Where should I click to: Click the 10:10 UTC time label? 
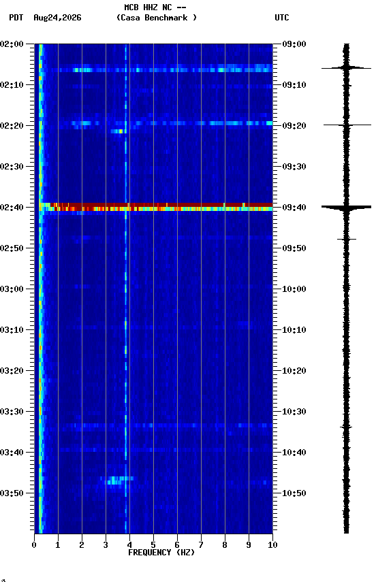pos(294,330)
